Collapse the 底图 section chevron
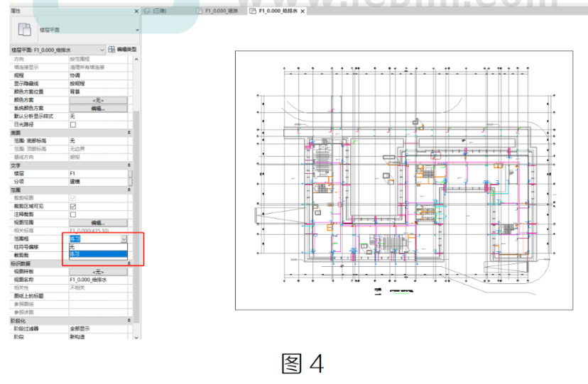This screenshot has width=588, height=384. tap(129, 133)
